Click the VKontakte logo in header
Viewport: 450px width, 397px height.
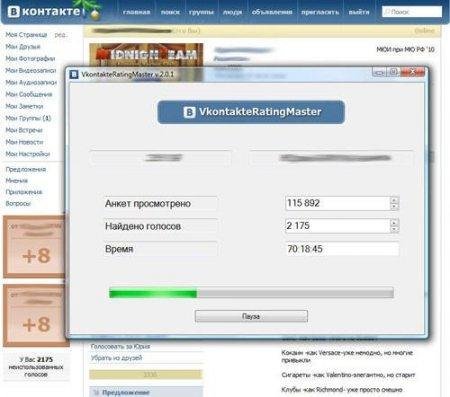(44, 12)
